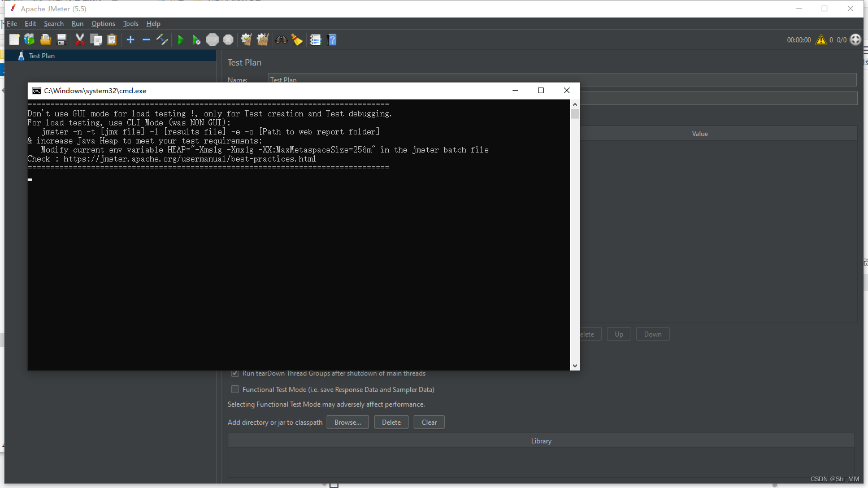The height and width of the screenshot is (488, 868).
Task: Click the Reset Search broom icon
Action: [x=297, y=40]
